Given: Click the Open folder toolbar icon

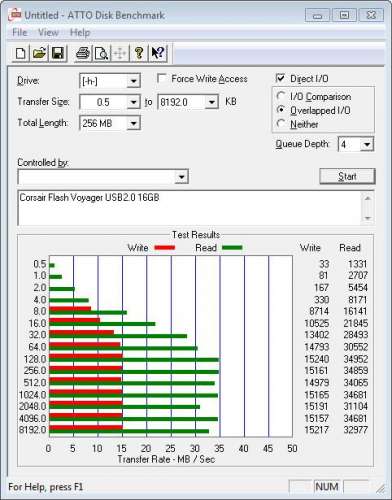Looking at the screenshot, I should pos(39,53).
